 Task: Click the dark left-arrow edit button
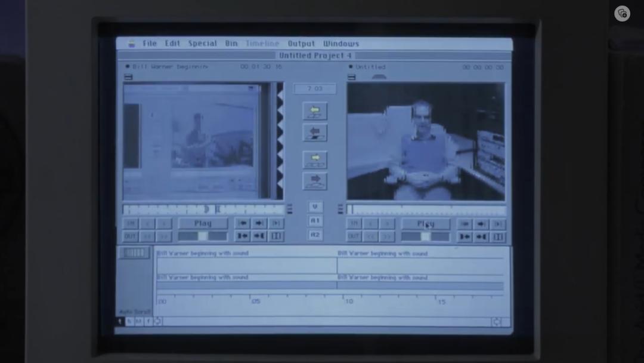coord(315,133)
